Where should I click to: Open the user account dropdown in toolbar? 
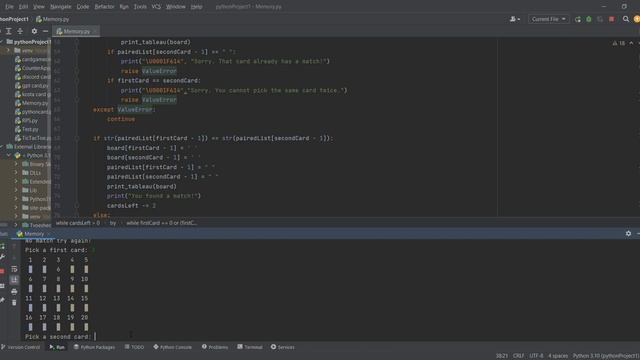coord(515,19)
